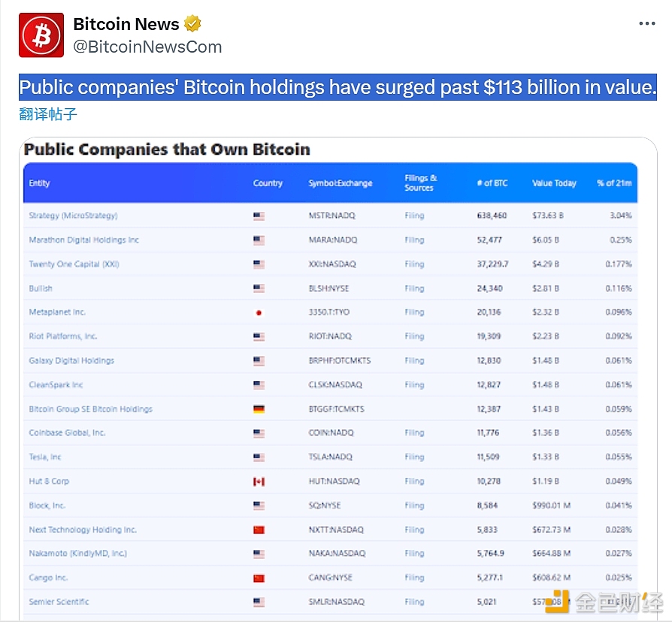This screenshot has height=622, width=672.
Task: Sort by the Entity column header
Action: click(39, 183)
